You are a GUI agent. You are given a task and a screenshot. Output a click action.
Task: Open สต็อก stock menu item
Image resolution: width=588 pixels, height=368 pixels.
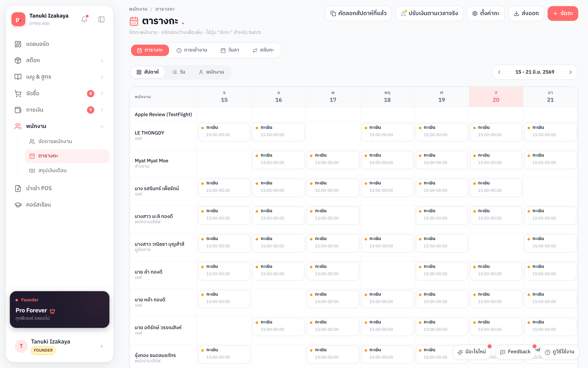(60, 60)
